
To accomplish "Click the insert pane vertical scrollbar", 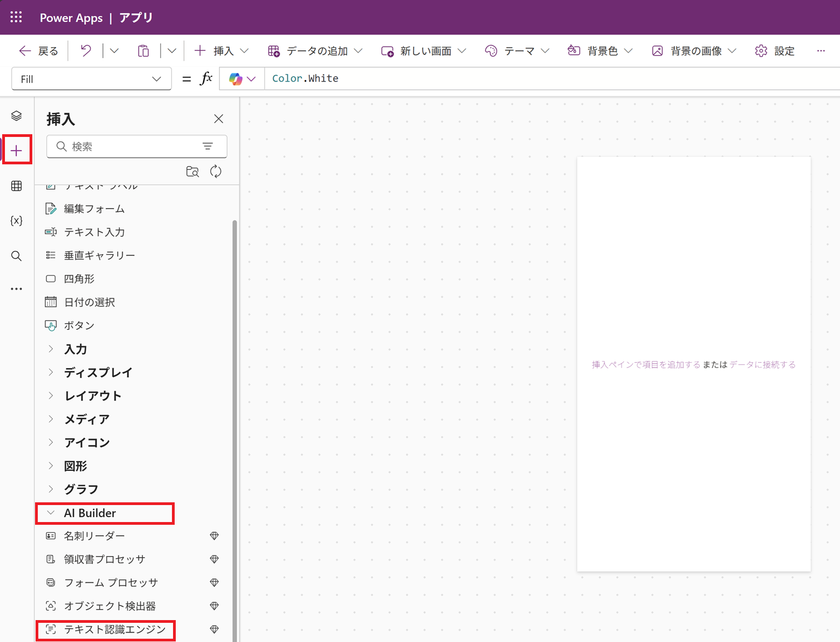I will 235,430.
